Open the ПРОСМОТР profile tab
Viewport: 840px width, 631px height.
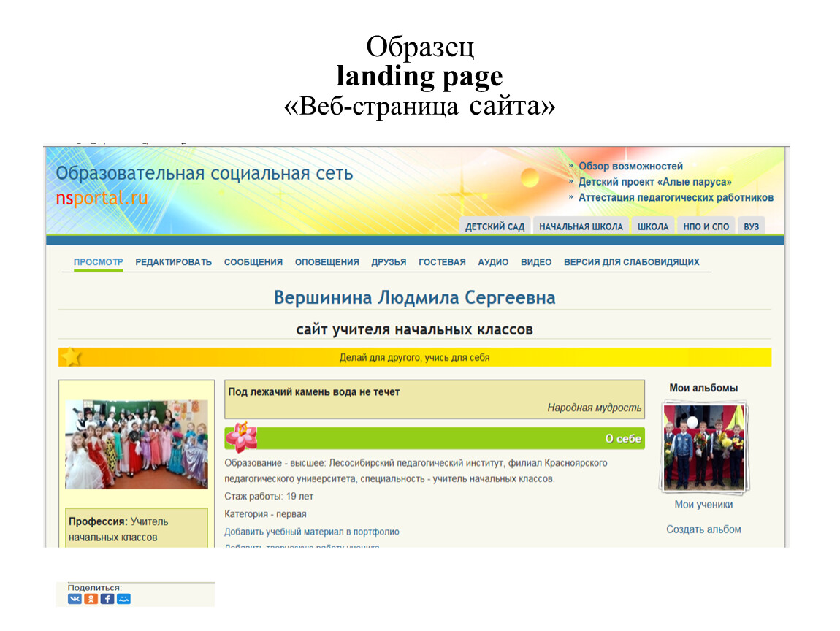(98, 262)
